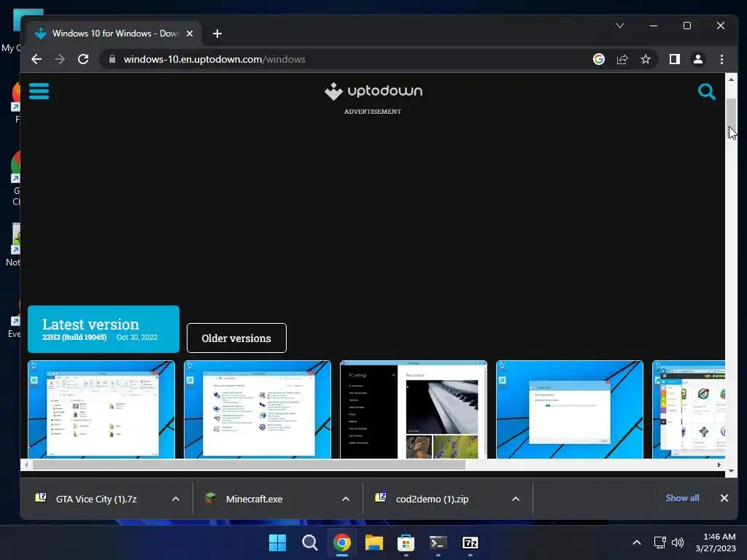Screen dimensions: 747x560
Task: Open Chrome three-dot menu
Action: click(721, 59)
